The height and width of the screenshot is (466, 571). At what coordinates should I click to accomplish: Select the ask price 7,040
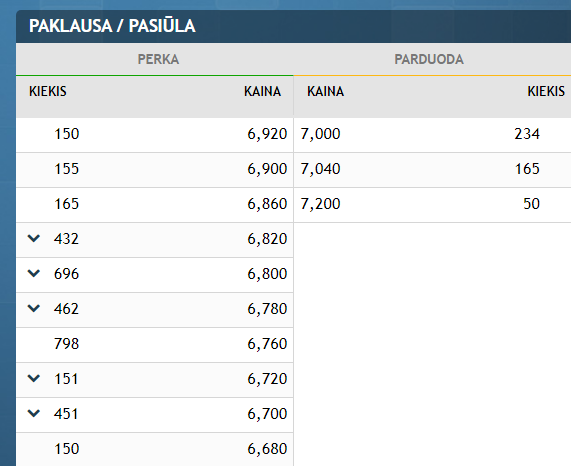pos(320,169)
